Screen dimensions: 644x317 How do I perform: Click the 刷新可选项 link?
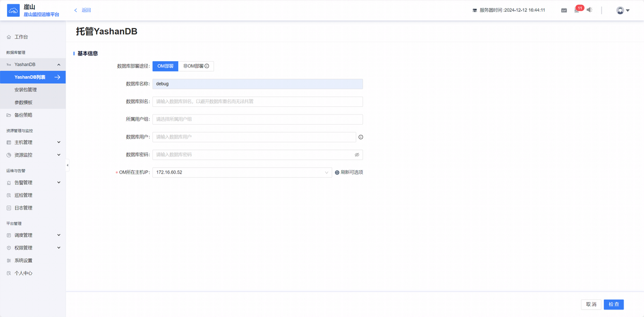pyautogui.click(x=352, y=172)
